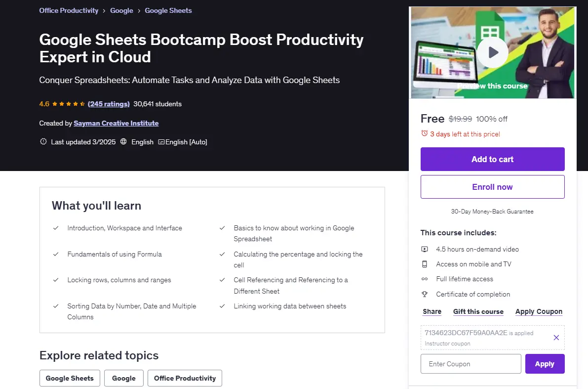Image resolution: width=588 pixels, height=389 pixels.
Task: Click Basics to know about working item
Action: [294, 233]
